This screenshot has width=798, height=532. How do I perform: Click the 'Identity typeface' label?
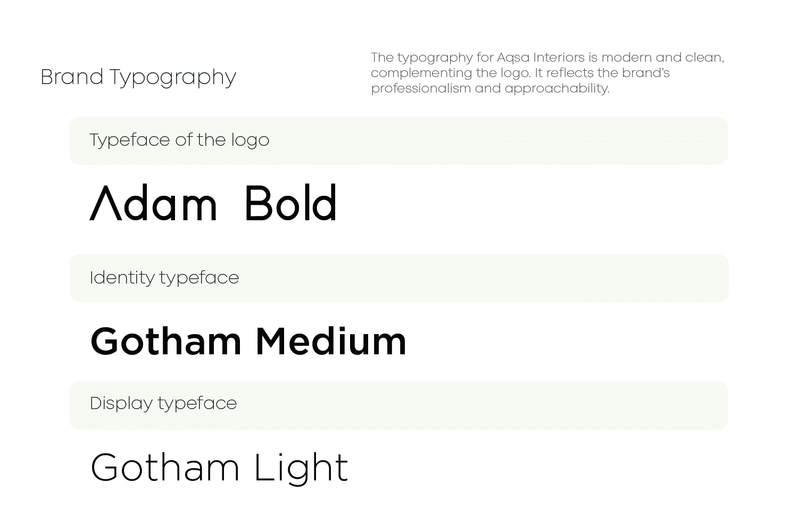tap(164, 278)
